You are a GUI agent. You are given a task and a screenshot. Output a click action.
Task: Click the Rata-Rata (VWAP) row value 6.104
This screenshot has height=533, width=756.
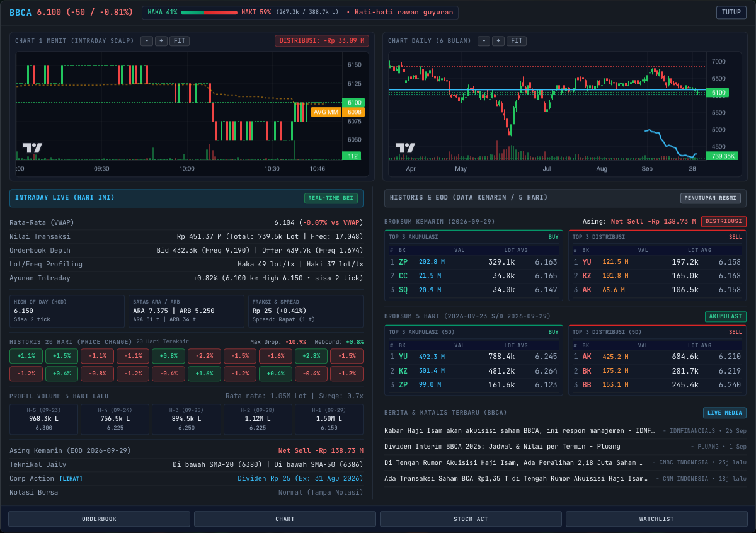[x=319, y=222]
